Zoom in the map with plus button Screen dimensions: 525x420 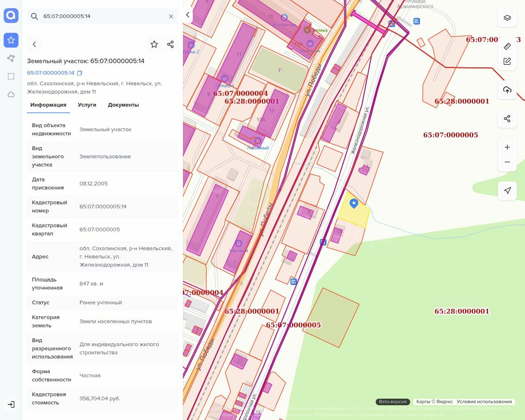coord(507,147)
